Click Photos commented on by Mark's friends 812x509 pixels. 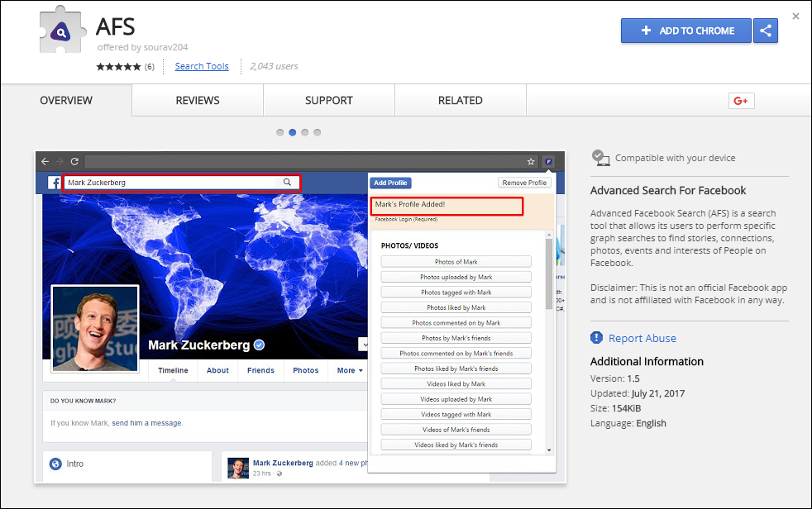point(456,354)
